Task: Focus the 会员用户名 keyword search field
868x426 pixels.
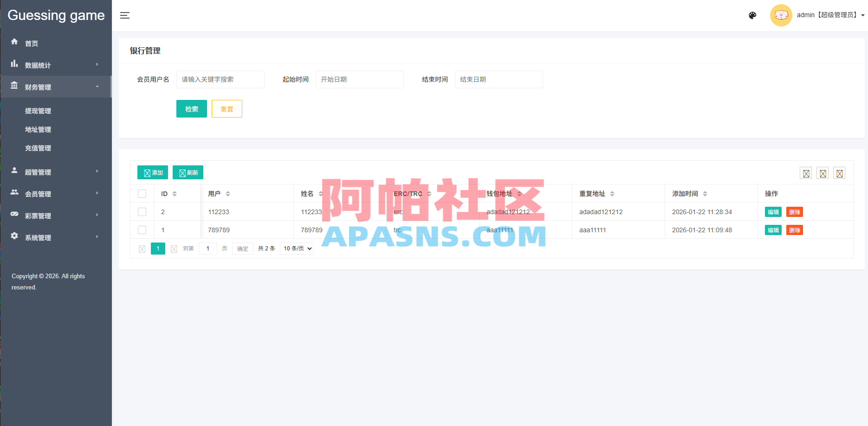Action: point(220,79)
